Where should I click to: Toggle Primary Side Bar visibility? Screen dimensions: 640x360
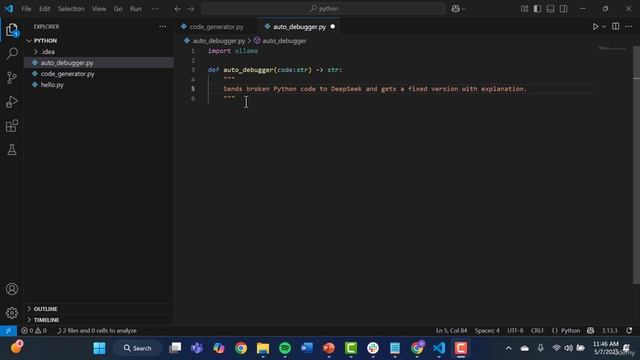[538, 9]
